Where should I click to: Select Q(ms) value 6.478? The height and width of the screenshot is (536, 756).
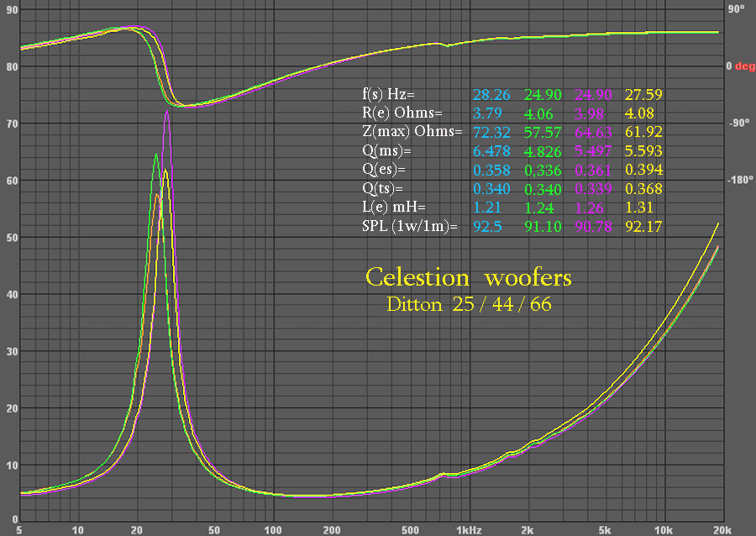click(491, 151)
